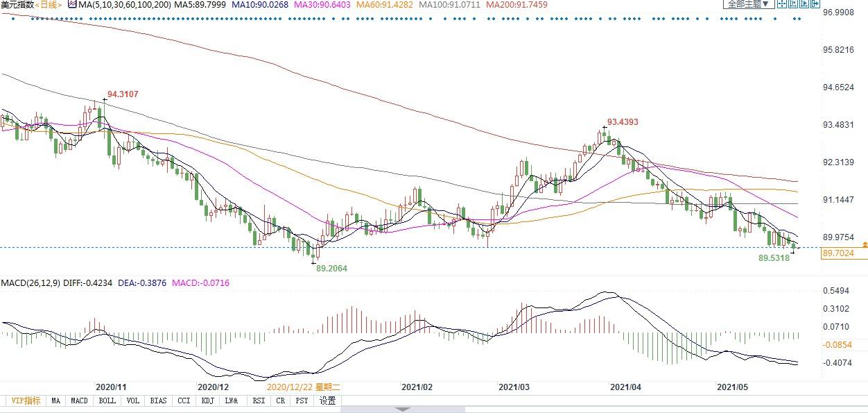Click the MA indicator chart icon
The image size is (868, 413).
tap(72, 4)
